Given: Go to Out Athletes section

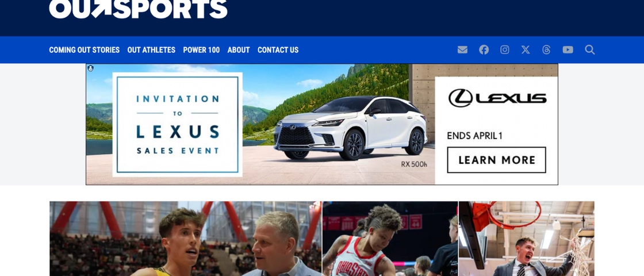Looking at the screenshot, I should pyautogui.click(x=151, y=49).
